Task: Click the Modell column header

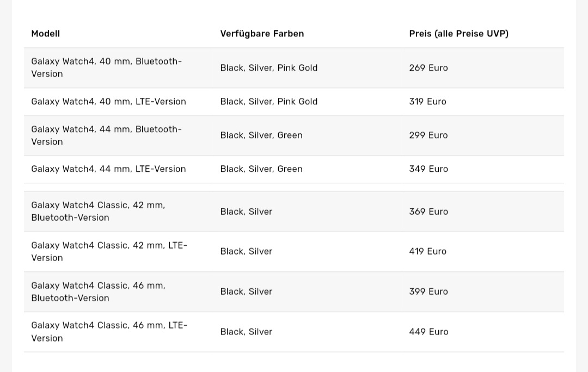Action: pyautogui.click(x=46, y=34)
